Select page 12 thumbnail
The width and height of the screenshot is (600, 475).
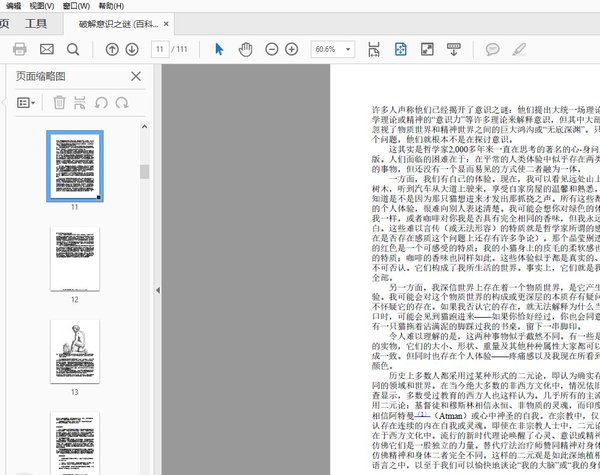(75, 259)
